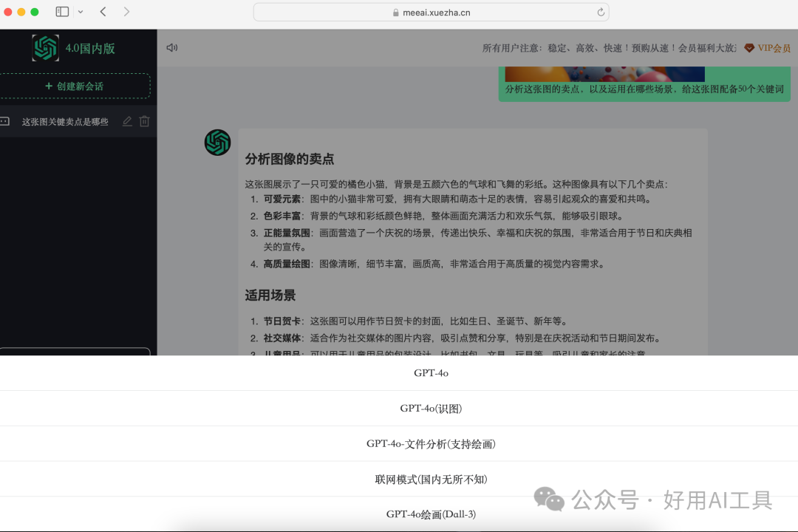Mute the message audio speaker icon
The width and height of the screenshot is (798, 532).
click(171, 47)
